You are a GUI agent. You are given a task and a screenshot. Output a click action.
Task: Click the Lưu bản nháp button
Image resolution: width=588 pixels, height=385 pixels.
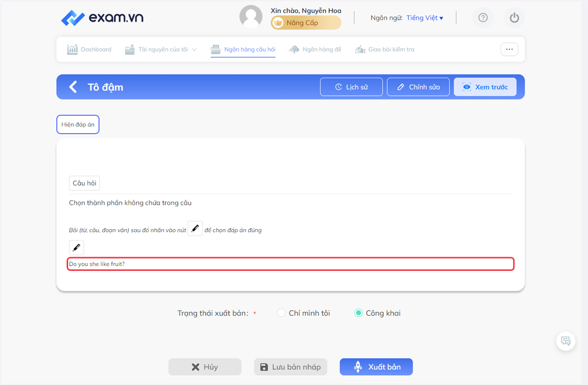coord(291,367)
